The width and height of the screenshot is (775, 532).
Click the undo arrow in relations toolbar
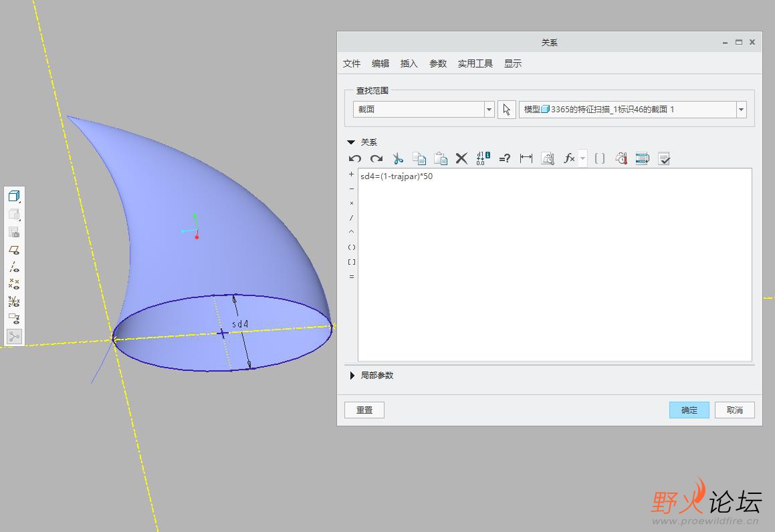click(355, 158)
